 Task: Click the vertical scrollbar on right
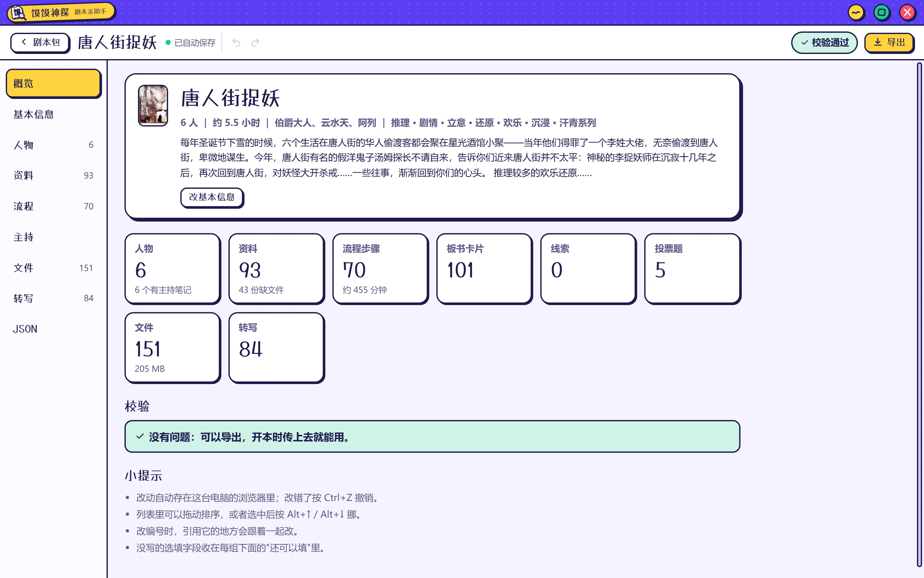919,315
